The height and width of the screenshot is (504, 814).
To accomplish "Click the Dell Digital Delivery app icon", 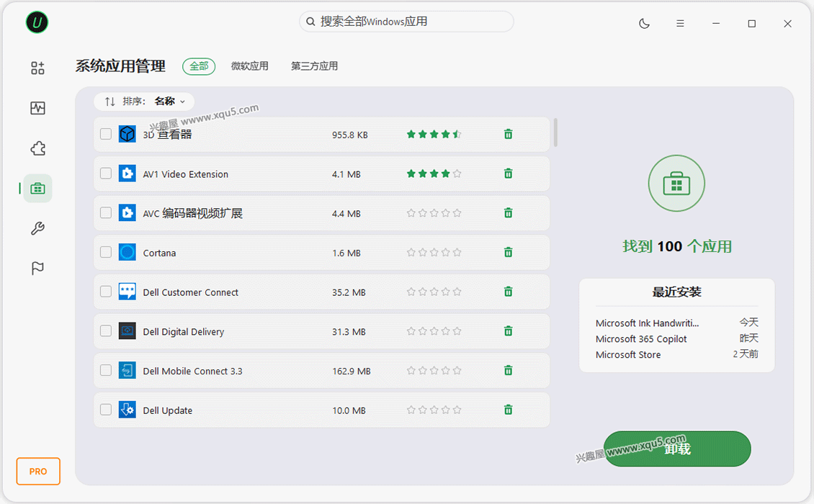I will click(x=128, y=330).
